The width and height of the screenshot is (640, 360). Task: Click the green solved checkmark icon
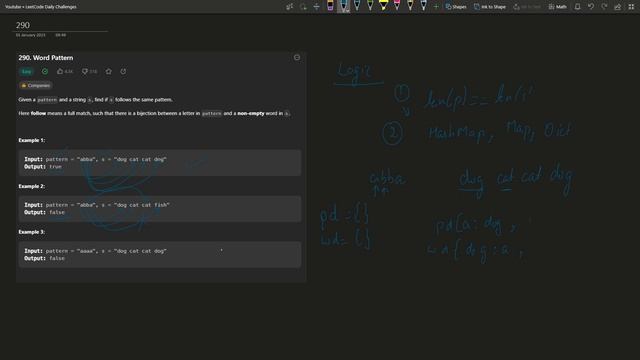click(45, 71)
